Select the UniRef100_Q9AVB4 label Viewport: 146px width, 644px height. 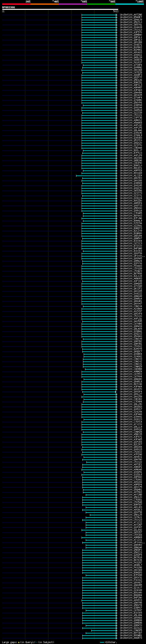click(x=131, y=93)
